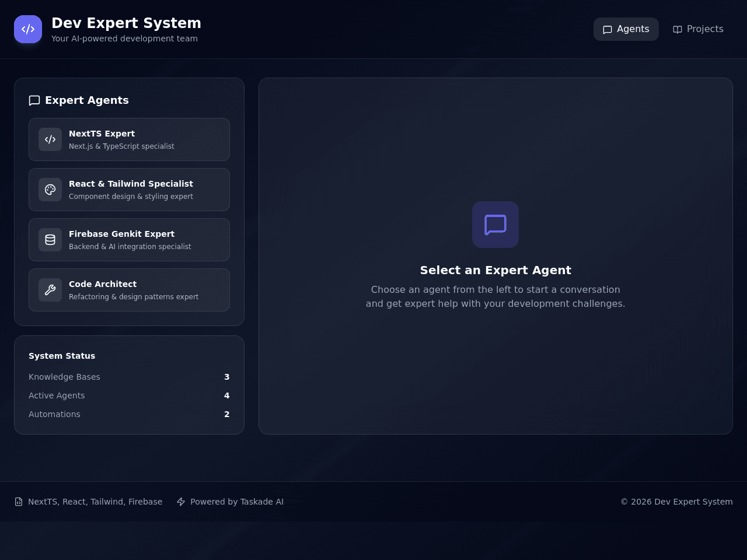Image resolution: width=747 pixels, height=560 pixels.
Task: Click the wrench icon on Code Architect card
Action: pos(50,290)
